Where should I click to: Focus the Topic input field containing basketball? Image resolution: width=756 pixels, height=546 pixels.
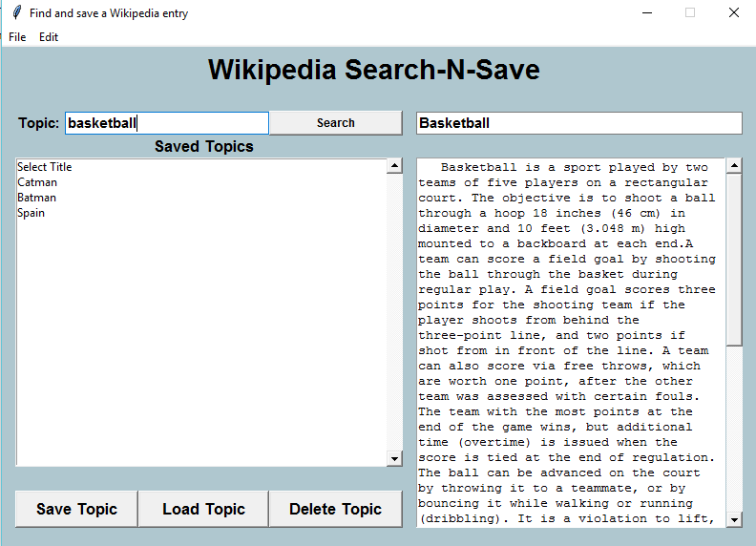167,123
